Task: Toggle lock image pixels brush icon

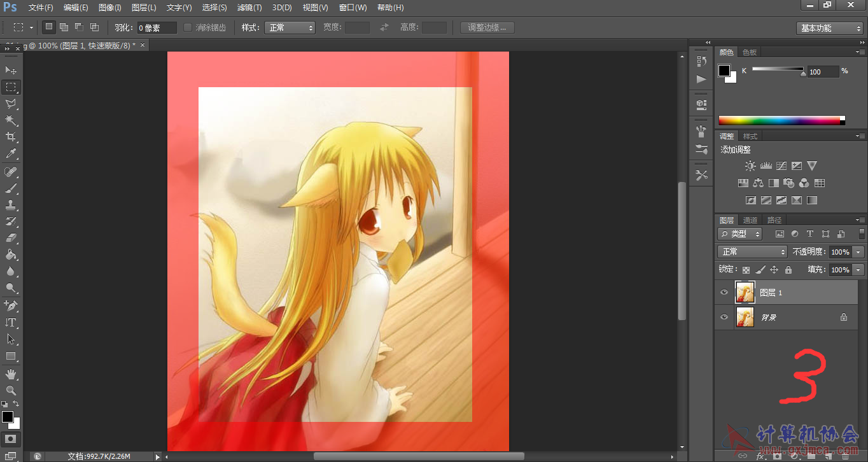Action: [x=760, y=270]
